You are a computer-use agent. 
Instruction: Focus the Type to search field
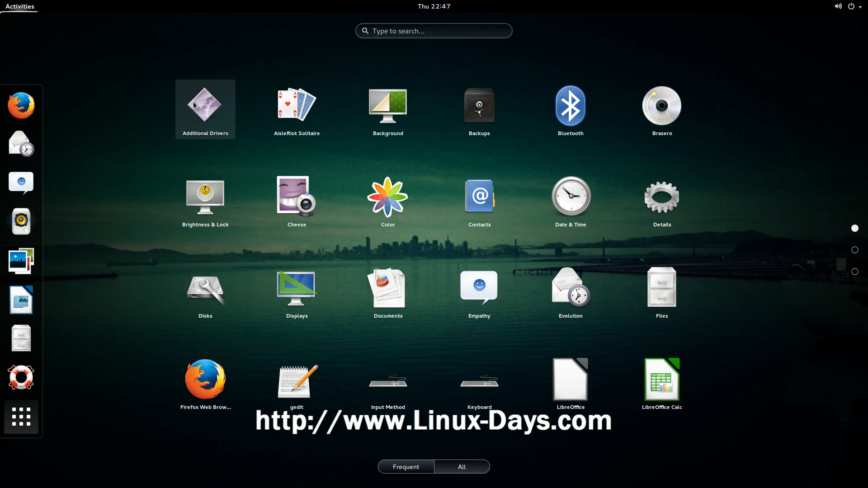[x=434, y=31]
